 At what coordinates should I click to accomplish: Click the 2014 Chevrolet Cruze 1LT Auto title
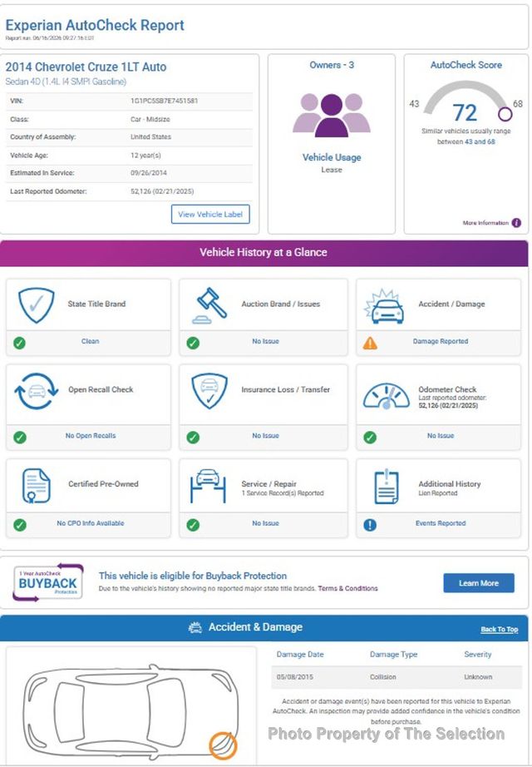(x=86, y=67)
